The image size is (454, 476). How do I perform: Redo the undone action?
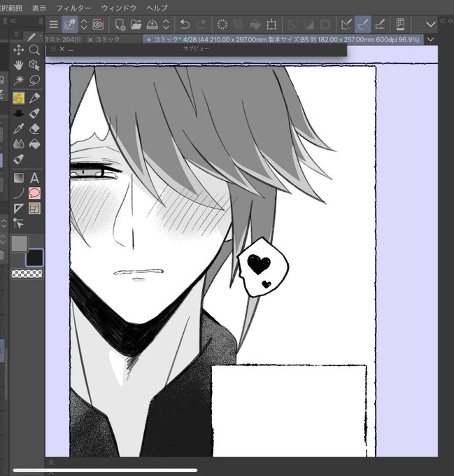click(x=201, y=24)
